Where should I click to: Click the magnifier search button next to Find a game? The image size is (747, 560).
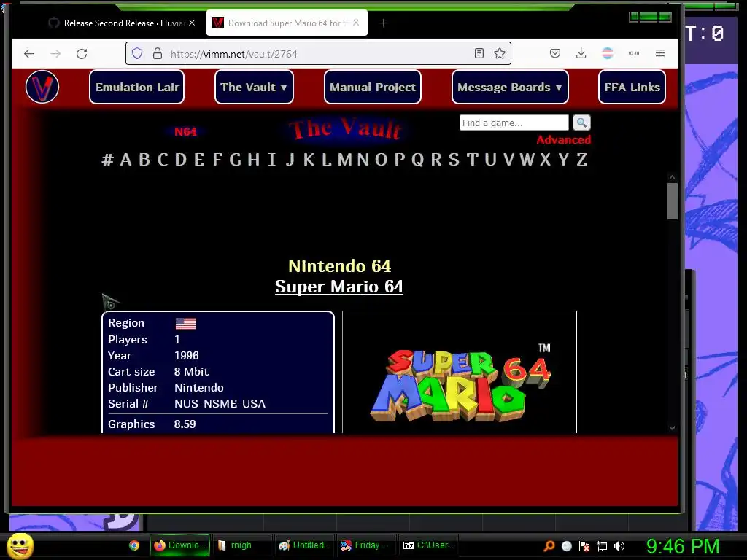coord(581,122)
